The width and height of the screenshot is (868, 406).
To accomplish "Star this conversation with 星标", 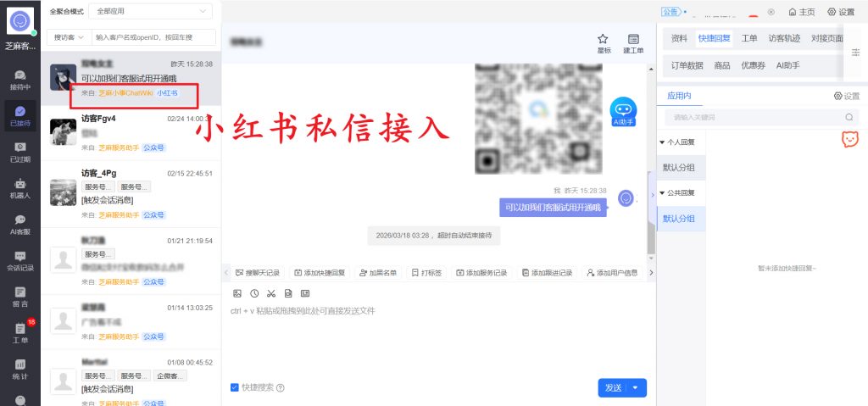I will click(604, 43).
